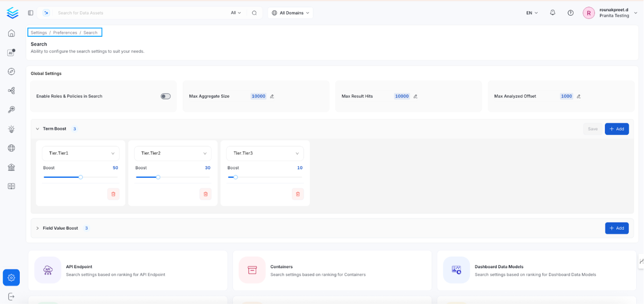Expand the Field Value Boost section
The height and width of the screenshot is (304, 644).
[38, 228]
